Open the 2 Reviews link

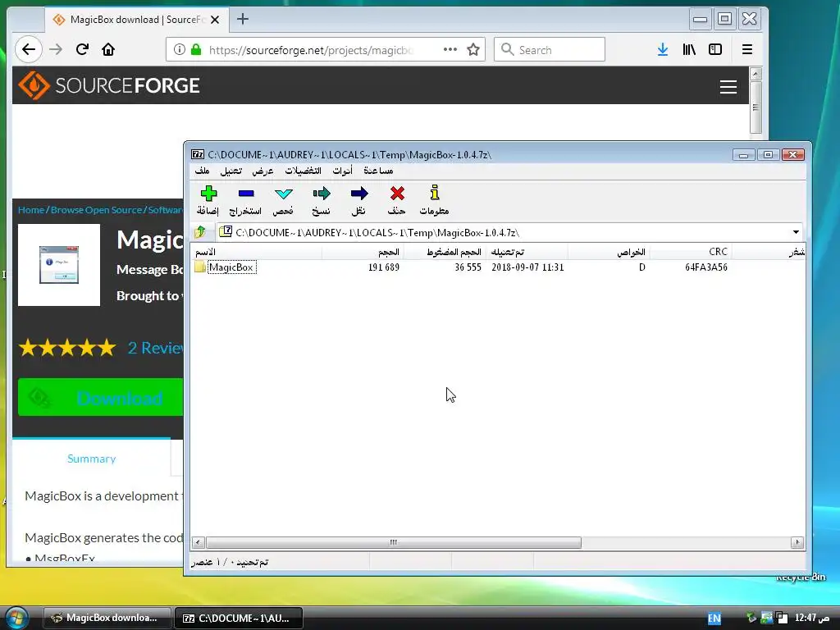155,348
